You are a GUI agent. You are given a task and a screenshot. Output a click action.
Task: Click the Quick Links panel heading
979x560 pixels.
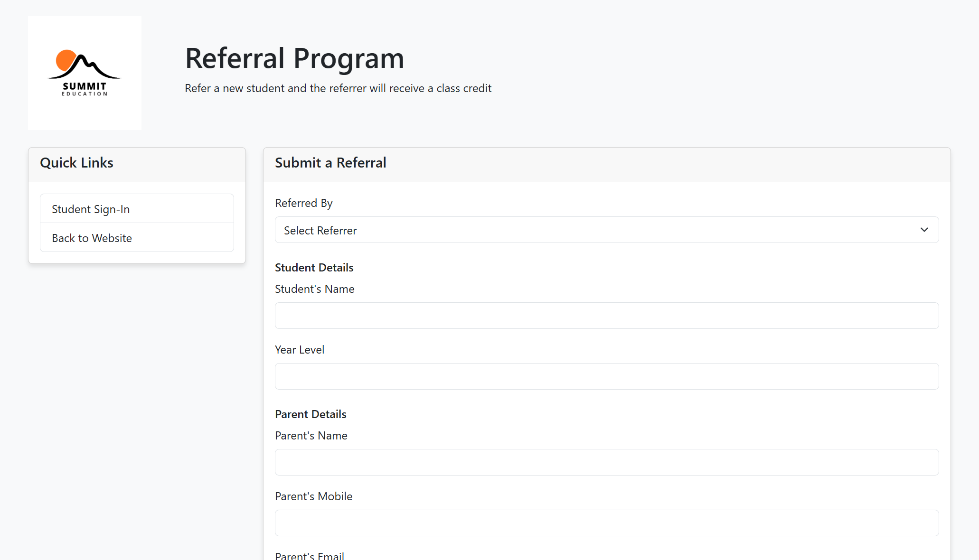pos(76,163)
